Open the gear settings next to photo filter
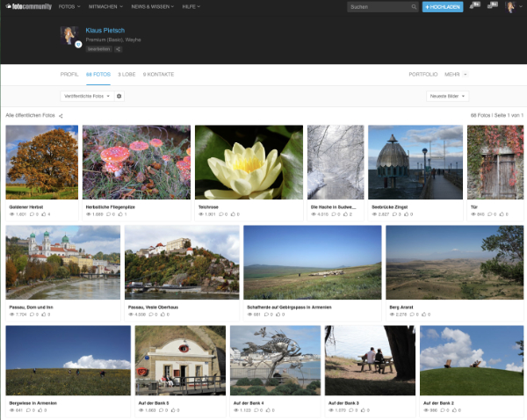Viewport: 527px width, 420px height. pyautogui.click(x=119, y=96)
